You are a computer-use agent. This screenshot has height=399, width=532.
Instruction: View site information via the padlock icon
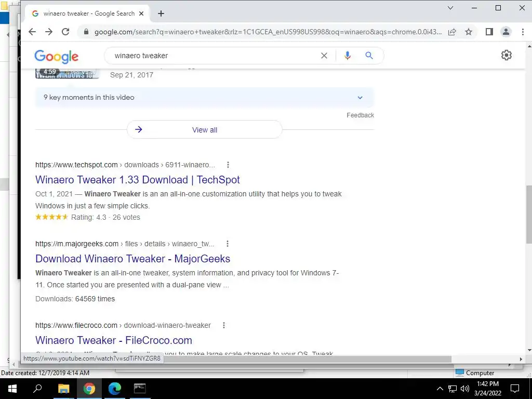point(86,32)
